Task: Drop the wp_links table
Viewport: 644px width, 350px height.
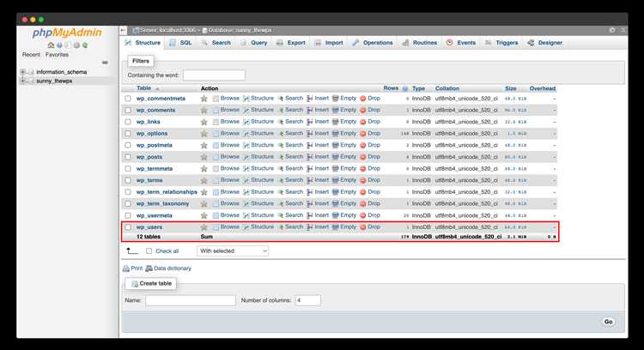Action: (370, 122)
